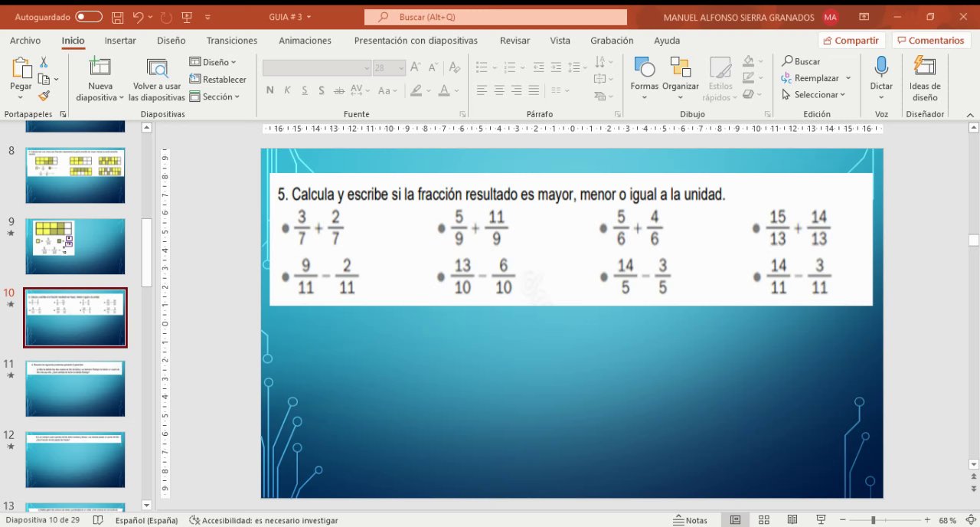Click the Restablecer button

click(x=218, y=79)
